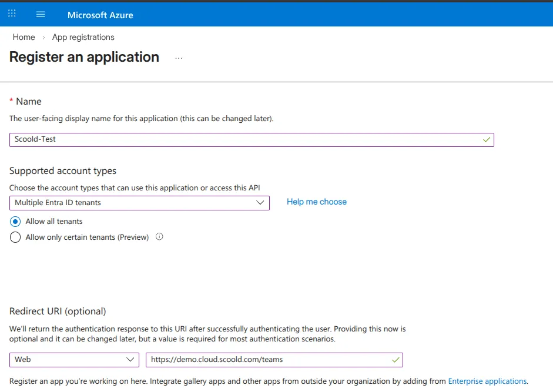Viewport: 553px width, 392px height.
Task: Click the Microsoft Azure header text
Action: pyautogui.click(x=100, y=14)
